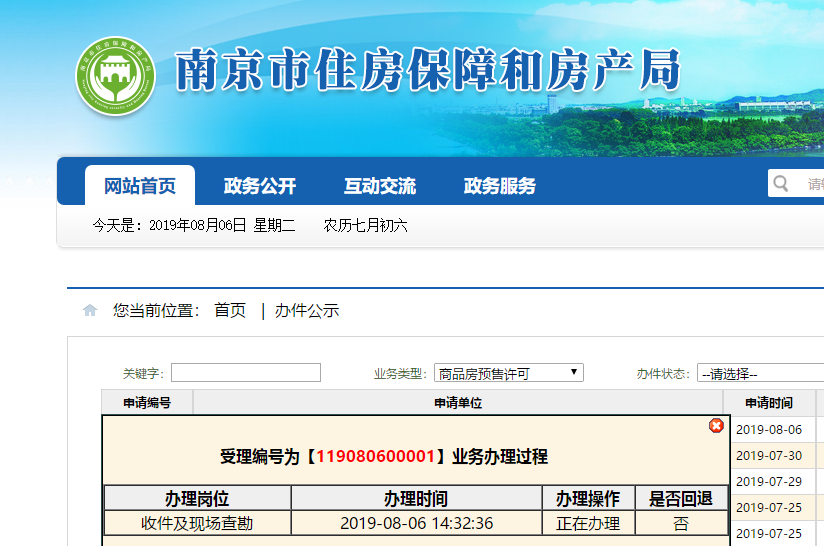This screenshot has height=546, width=824.
Task: Open the 办件状态 dropdown
Action: click(760, 373)
